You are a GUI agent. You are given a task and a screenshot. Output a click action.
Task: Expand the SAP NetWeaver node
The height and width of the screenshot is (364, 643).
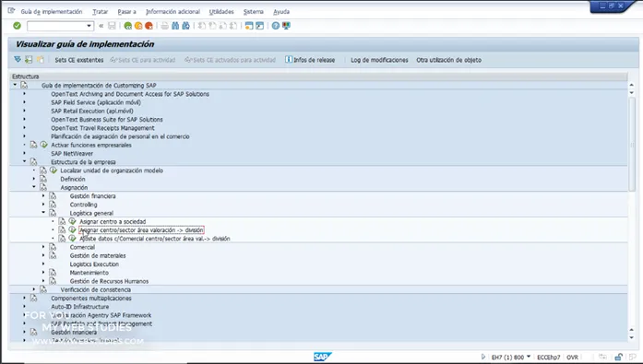pos(25,153)
